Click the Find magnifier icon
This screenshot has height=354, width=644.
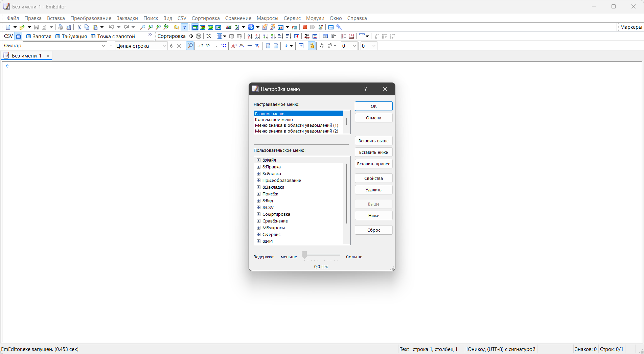coord(143,27)
